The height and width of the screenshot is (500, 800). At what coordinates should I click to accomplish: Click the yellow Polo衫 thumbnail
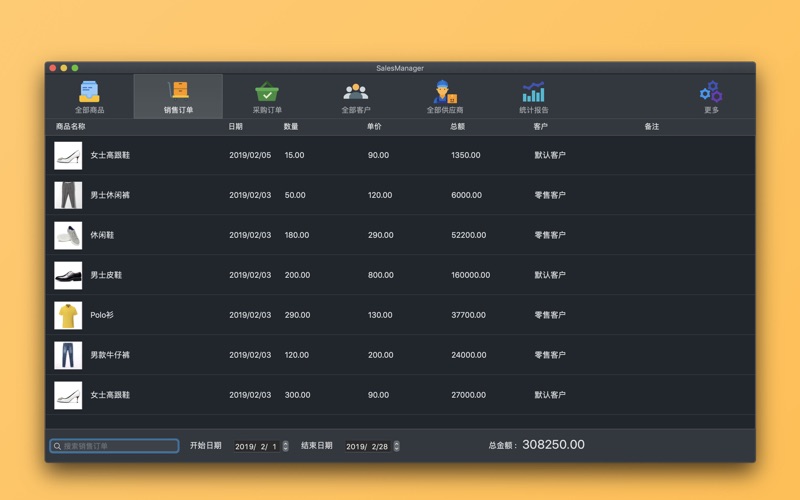click(68, 315)
